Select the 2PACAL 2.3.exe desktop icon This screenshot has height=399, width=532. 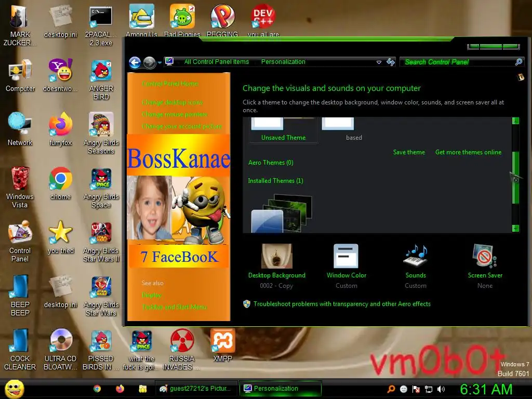pos(101,25)
